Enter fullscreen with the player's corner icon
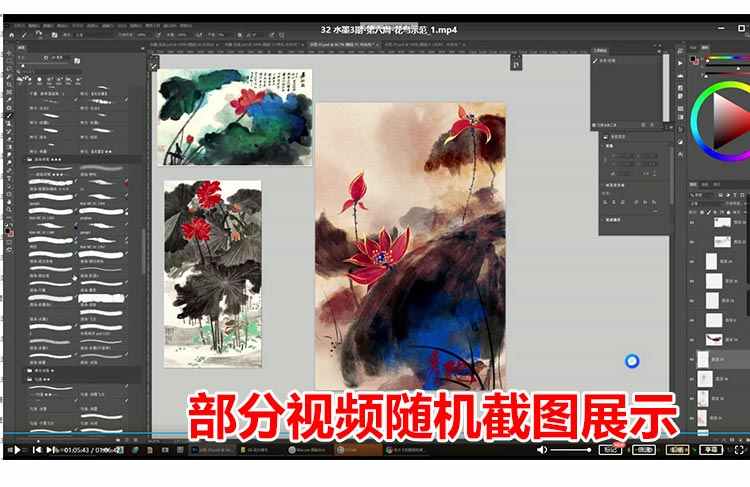 click(x=739, y=450)
